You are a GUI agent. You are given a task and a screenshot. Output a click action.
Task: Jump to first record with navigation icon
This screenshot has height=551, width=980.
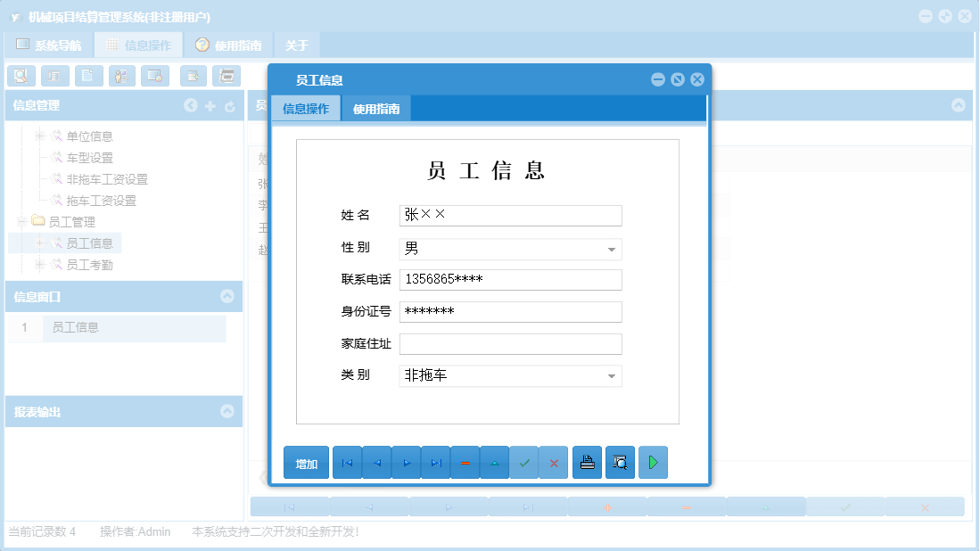pyautogui.click(x=347, y=462)
